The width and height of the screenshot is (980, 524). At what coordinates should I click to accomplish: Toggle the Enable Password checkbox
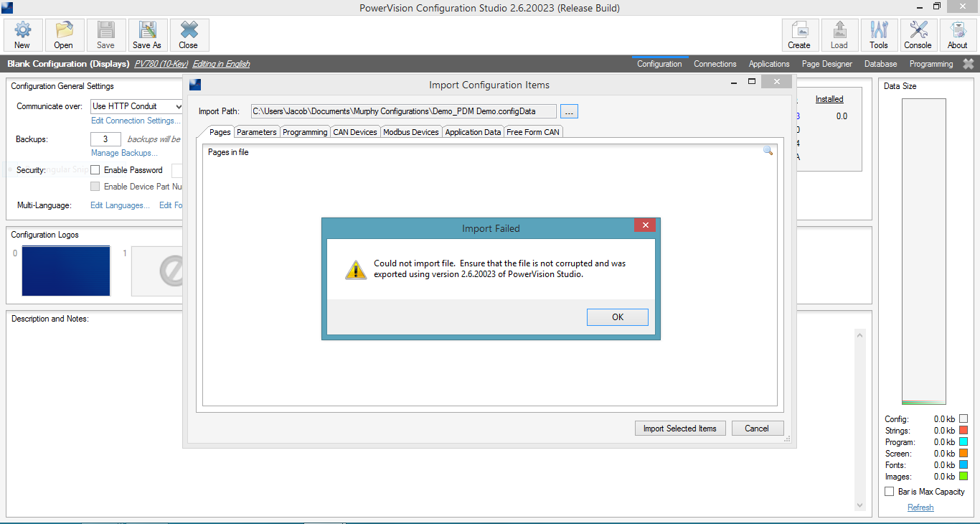[x=95, y=170]
